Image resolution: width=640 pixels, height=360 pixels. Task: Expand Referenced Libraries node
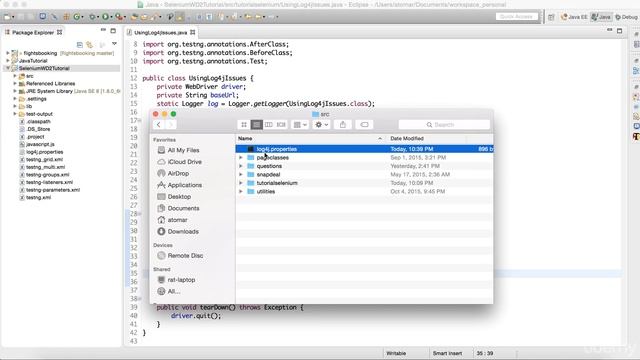point(15,83)
